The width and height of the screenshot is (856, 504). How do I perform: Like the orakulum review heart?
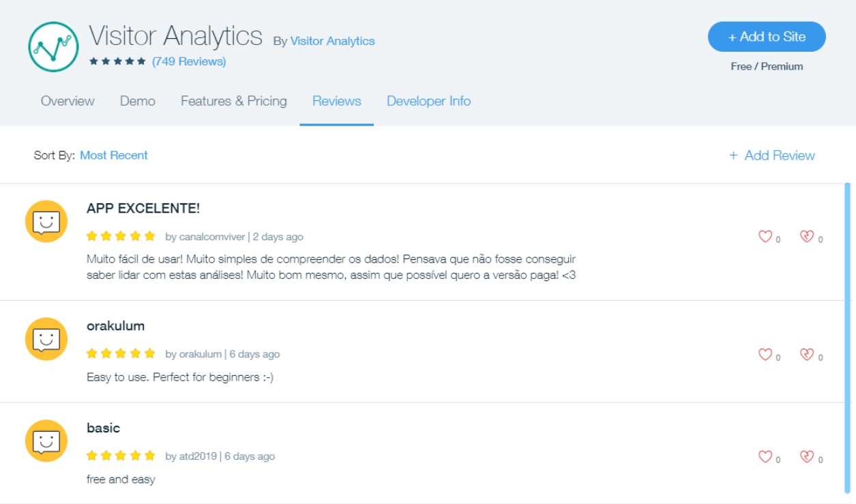tap(765, 355)
